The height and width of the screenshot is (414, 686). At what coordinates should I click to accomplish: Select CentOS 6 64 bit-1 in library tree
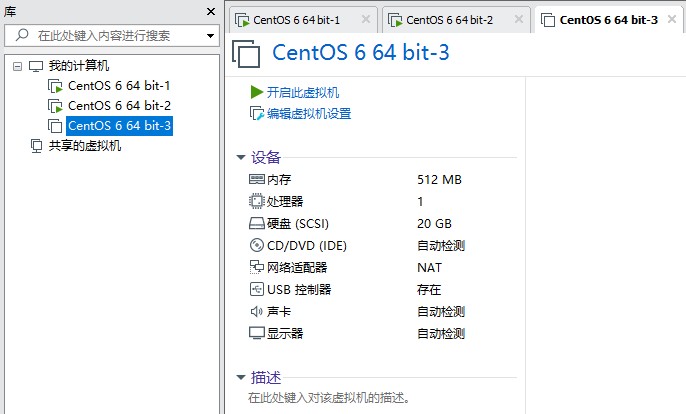pos(119,86)
